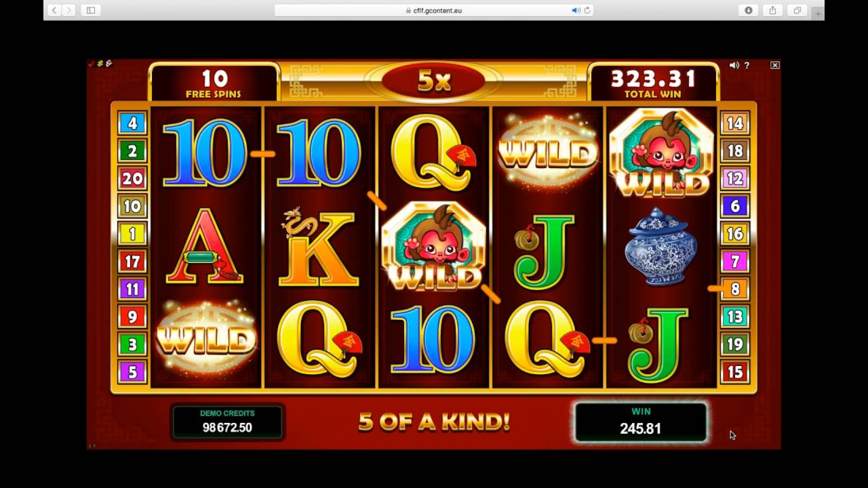Select payline 4 indicator
This screenshot has height=488, width=868.
pos(132,123)
